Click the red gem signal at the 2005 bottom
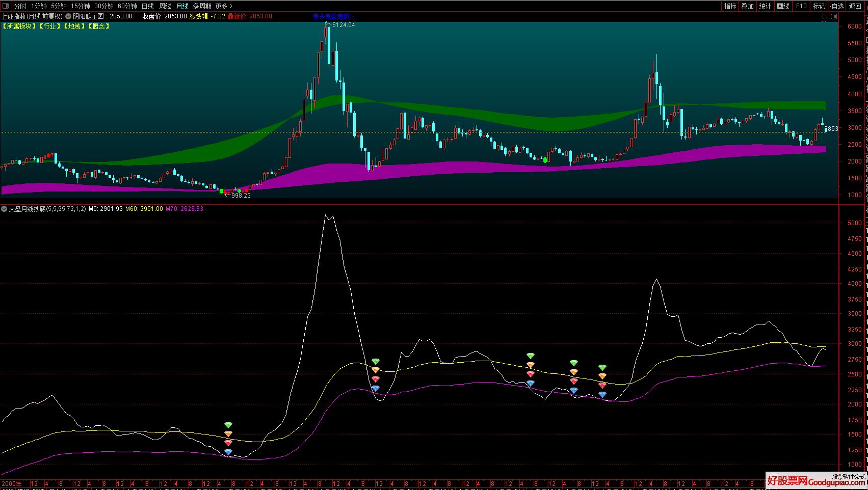The width and height of the screenshot is (868, 490). coord(228,443)
